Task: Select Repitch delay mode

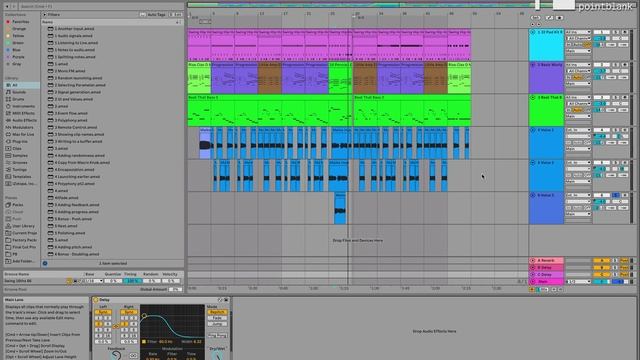Action: tap(217, 312)
